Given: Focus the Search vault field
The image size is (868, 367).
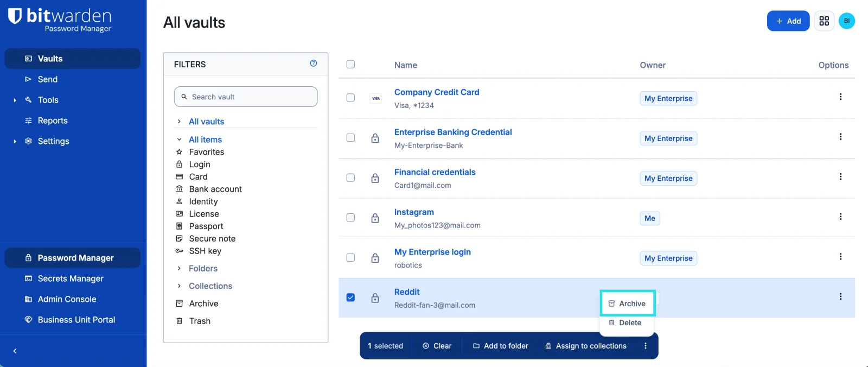Looking at the screenshot, I should click(246, 97).
